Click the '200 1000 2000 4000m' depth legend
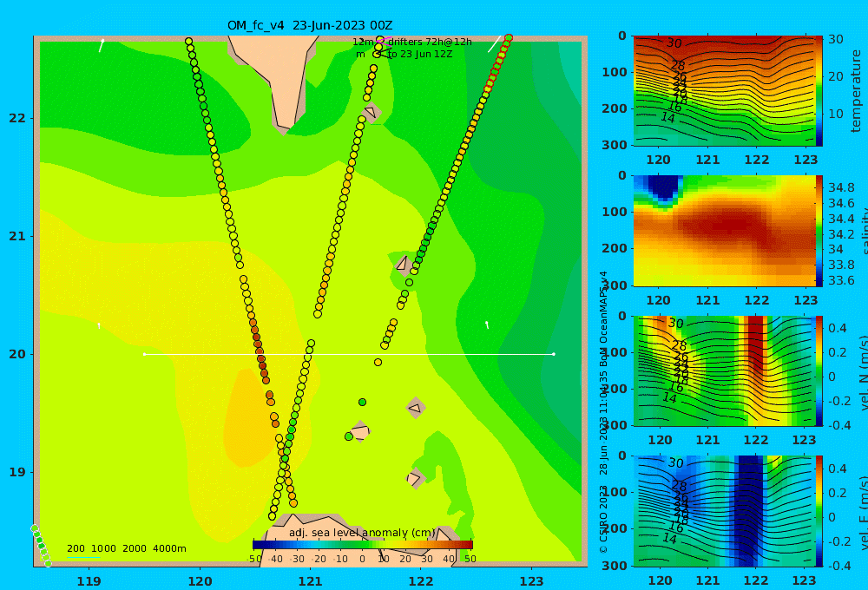This screenshot has width=868, height=590. [x=126, y=548]
